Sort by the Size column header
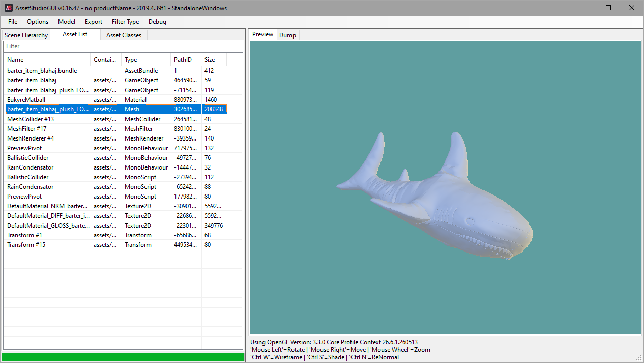644x363 pixels. point(214,60)
